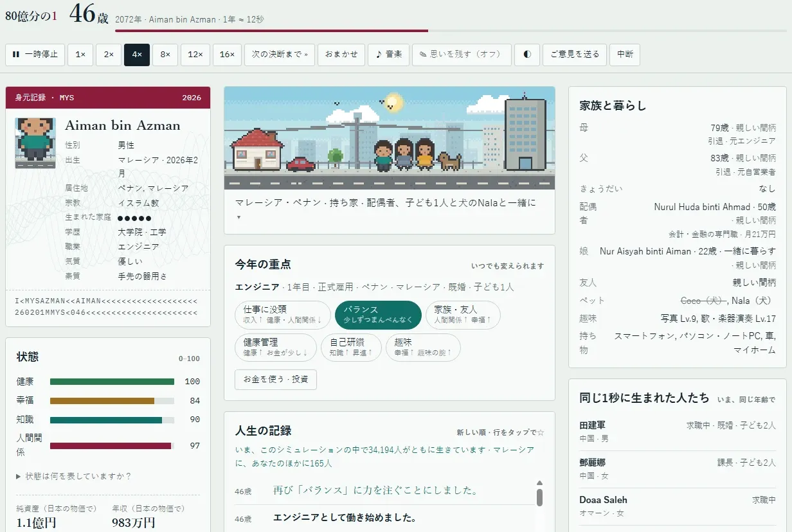The image size is (792, 532).
Task: Skip ahead with 次の決断まで
Action: pyautogui.click(x=279, y=55)
